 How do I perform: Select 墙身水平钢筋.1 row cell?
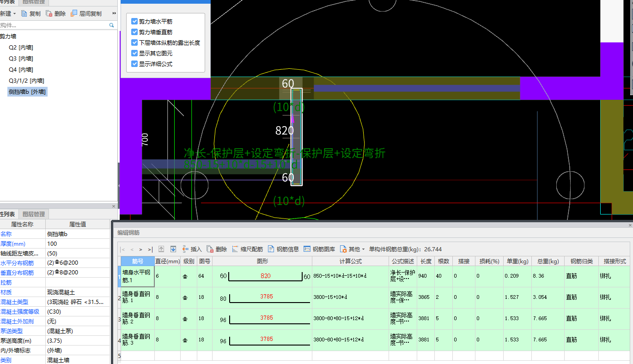tap(138, 276)
